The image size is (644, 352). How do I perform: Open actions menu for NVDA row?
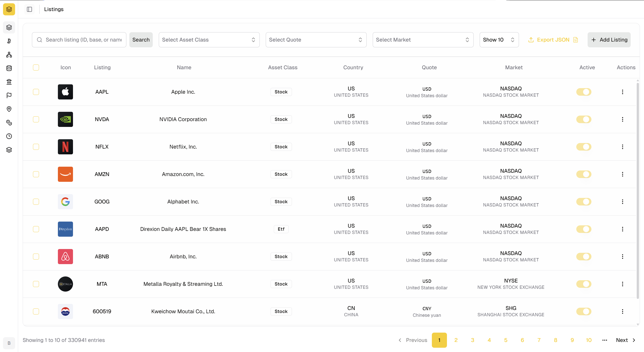coord(622,119)
